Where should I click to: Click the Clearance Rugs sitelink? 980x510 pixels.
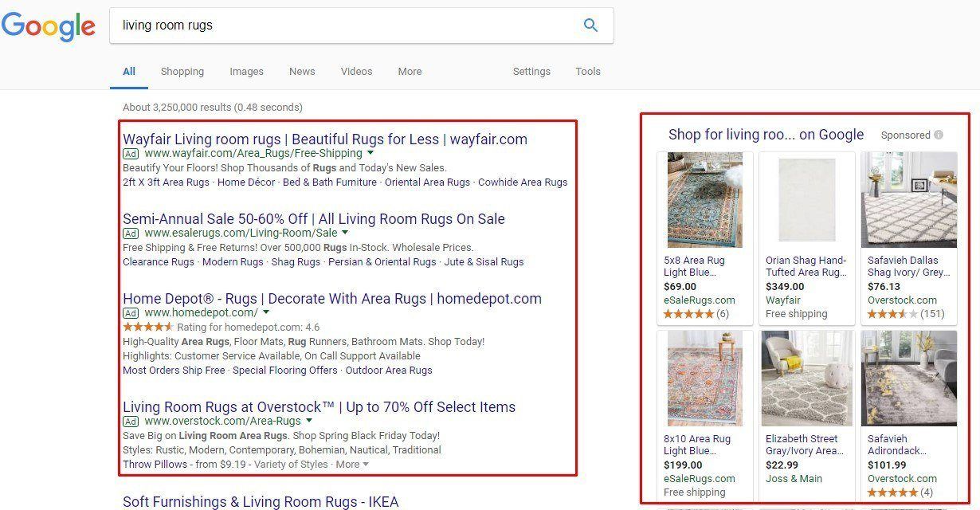click(159, 261)
